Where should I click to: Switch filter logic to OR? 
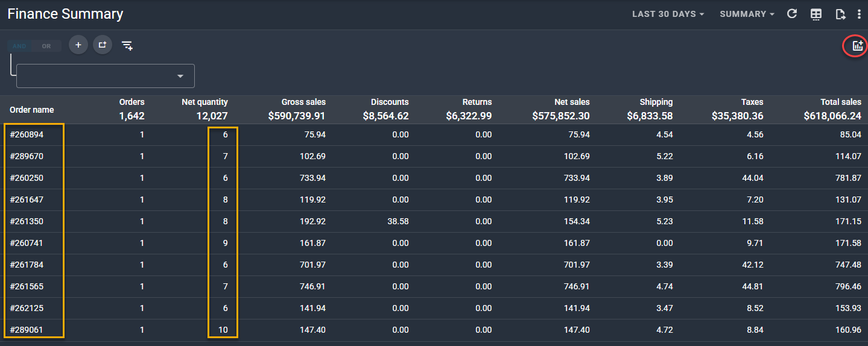(46, 46)
